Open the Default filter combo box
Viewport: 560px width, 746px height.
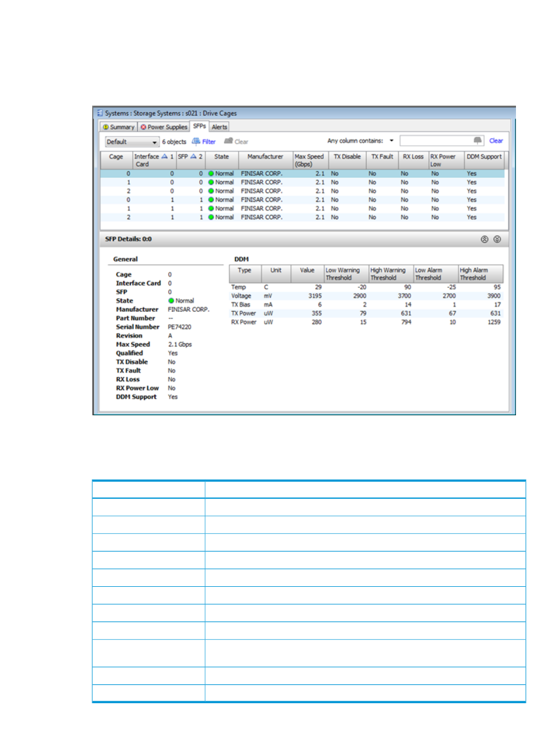click(132, 142)
